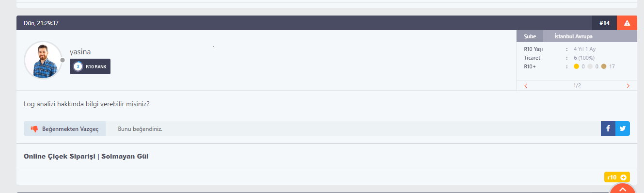Share post on Facebook
Image resolution: width=644 pixels, height=193 pixels.
point(608,129)
